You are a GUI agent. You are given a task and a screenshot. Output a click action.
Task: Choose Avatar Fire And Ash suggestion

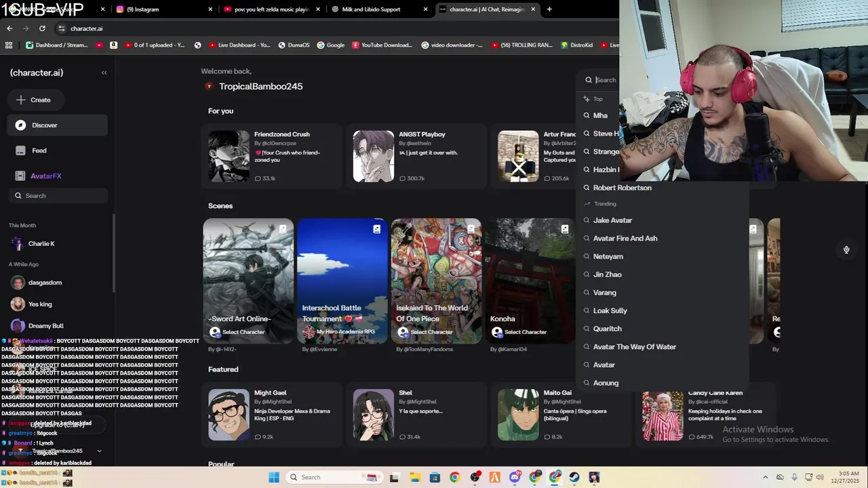pyautogui.click(x=661, y=239)
